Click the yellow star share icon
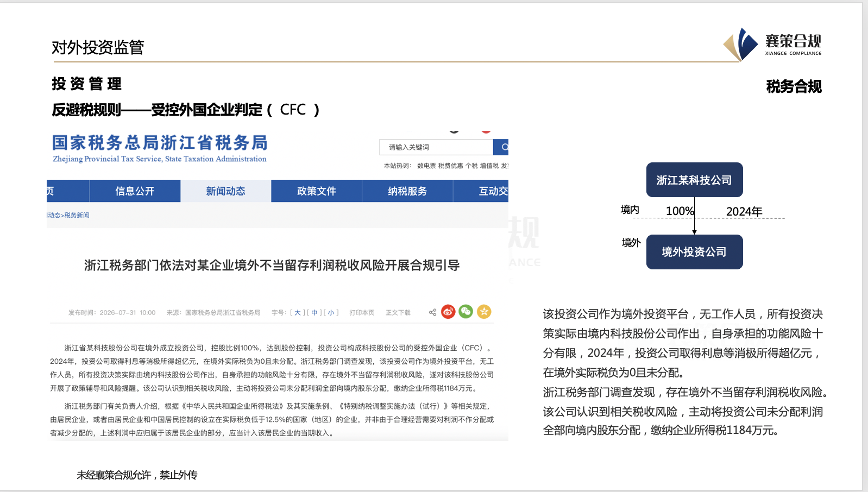Viewport: 868px width, 492px height. pyautogui.click(x=484, y=312)
